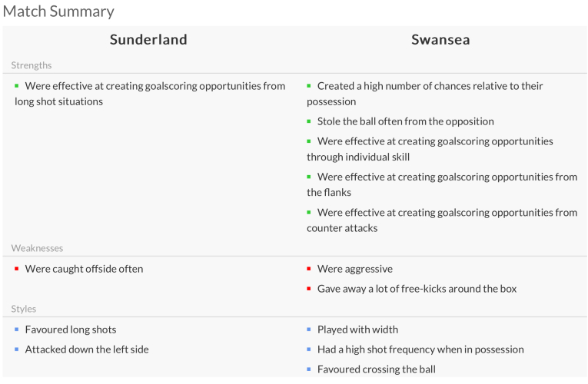Click the blue bullet beside "Favoured crossing the ball"
The image size is (588, 384).
tap(309, 369)
